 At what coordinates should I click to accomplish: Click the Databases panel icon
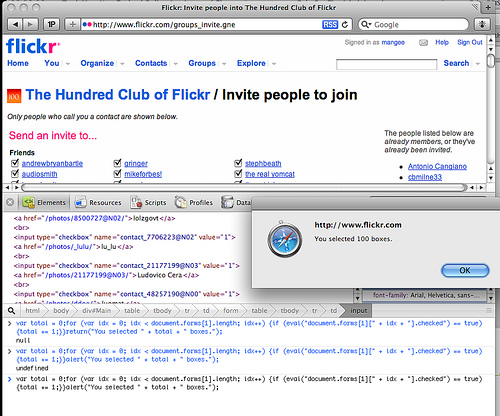click(x=227, y=202)
